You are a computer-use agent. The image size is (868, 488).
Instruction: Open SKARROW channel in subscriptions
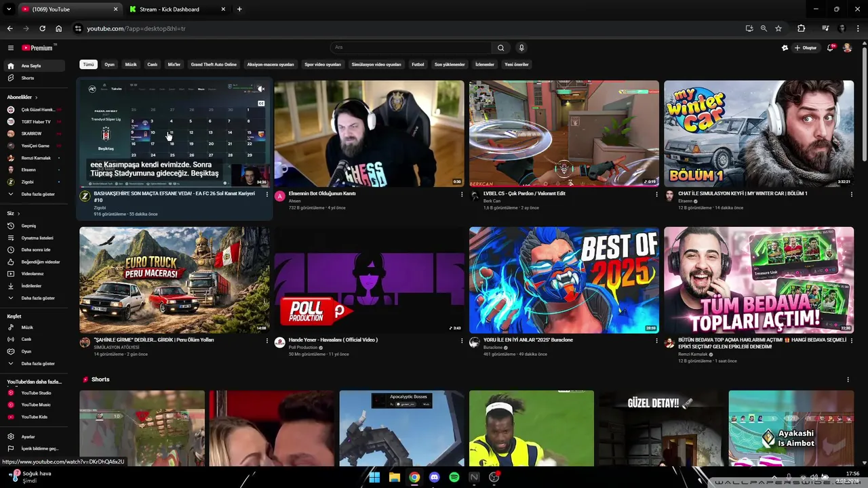[33, 134]
